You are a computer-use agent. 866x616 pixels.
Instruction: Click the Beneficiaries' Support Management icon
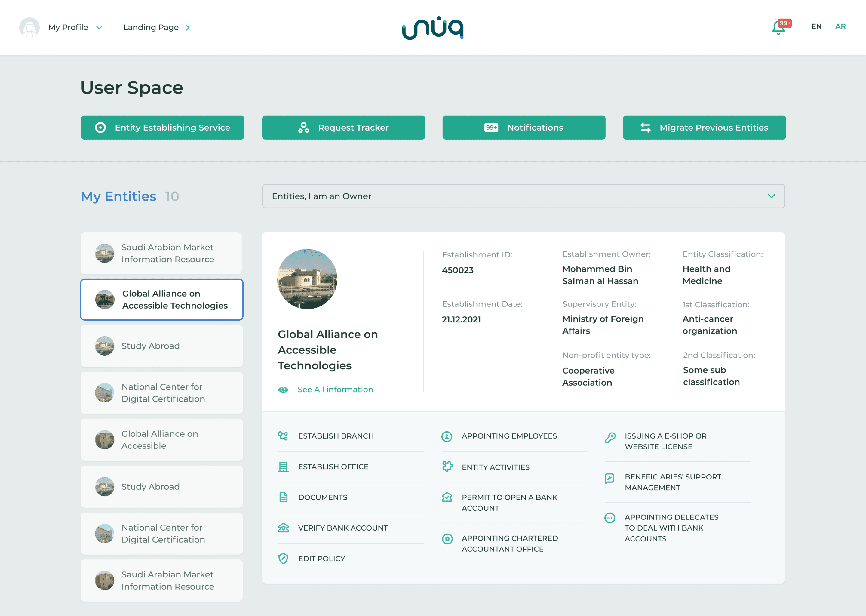click(609, 479)
